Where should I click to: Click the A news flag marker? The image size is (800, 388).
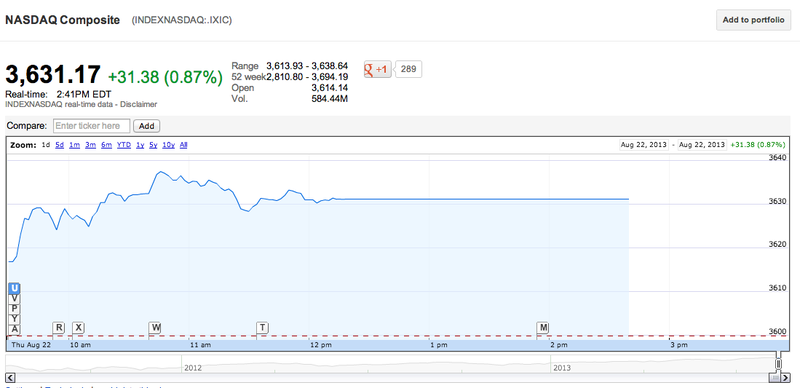15,329
